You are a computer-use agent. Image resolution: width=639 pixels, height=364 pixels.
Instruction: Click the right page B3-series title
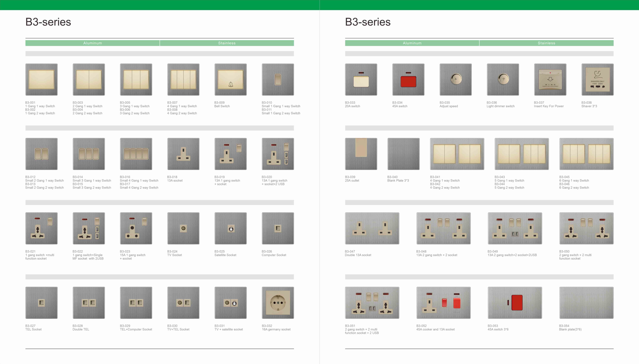pyautogui.click(x=368, y=22)
